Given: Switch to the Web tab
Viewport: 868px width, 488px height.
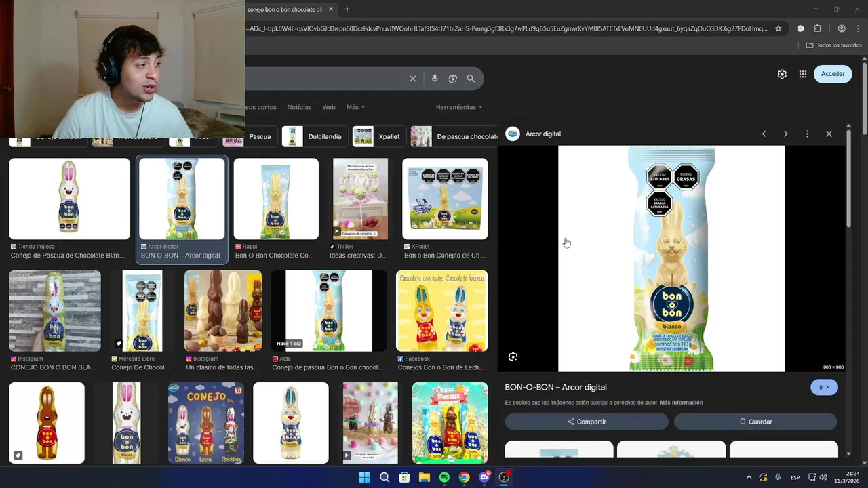Looking at the screenshot, I should (x=329, y=107).
